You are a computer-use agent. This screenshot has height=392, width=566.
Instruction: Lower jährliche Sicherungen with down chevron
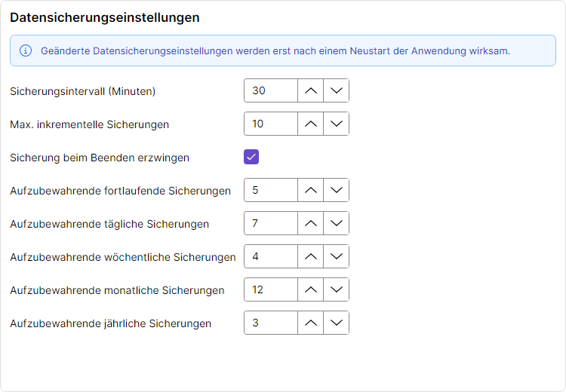click(336, 323)
